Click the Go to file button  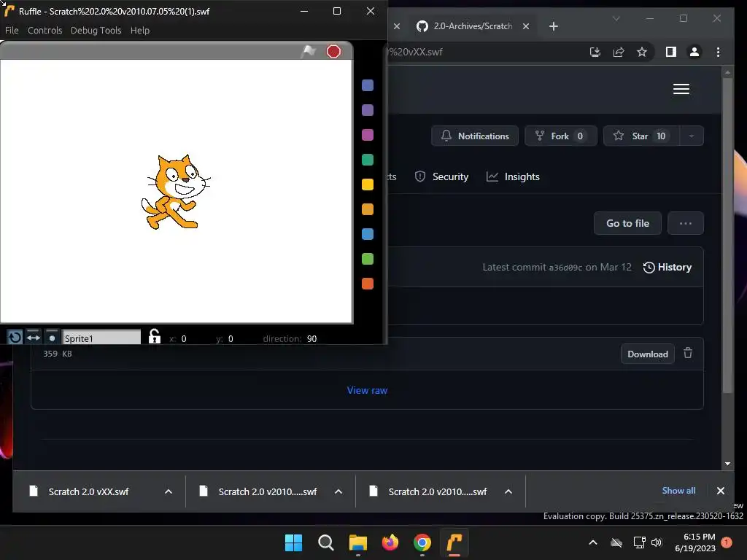(x=627, y=223)
